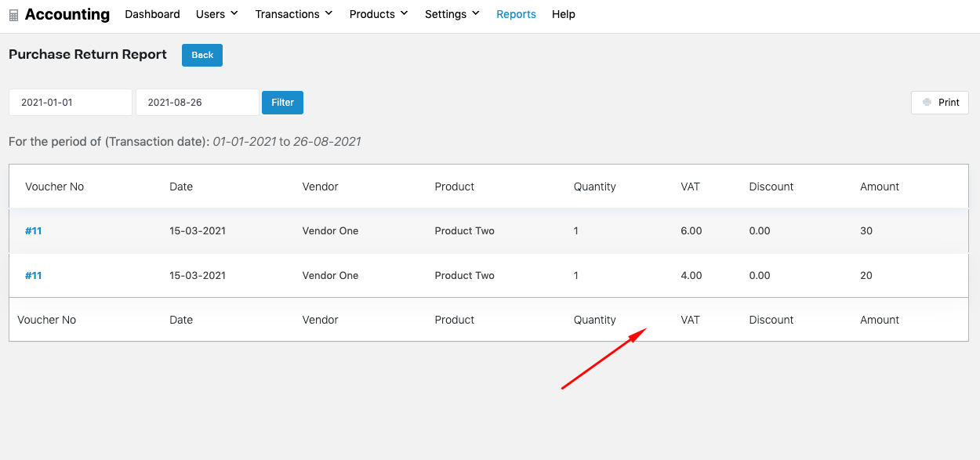980x460 pixels.
Task: Click the calculator icon beside Accounting
Action: tap(13, 14)
